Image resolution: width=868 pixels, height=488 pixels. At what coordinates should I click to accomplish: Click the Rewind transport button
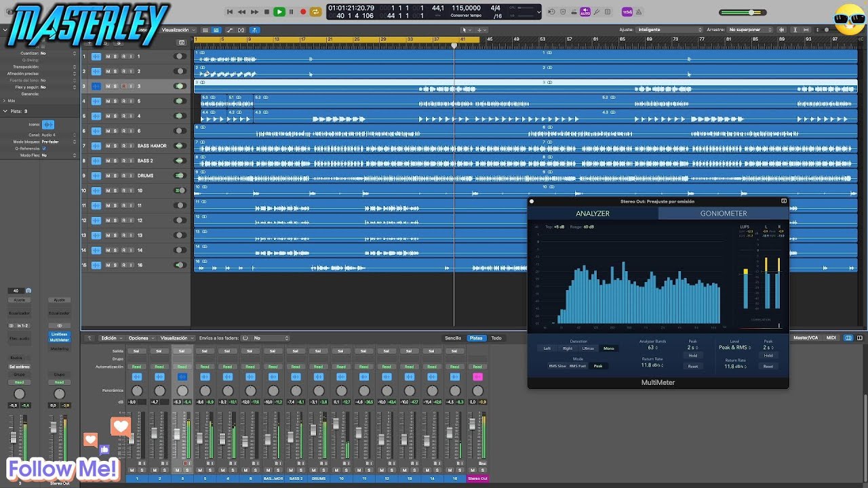click(x=242, y=12)
